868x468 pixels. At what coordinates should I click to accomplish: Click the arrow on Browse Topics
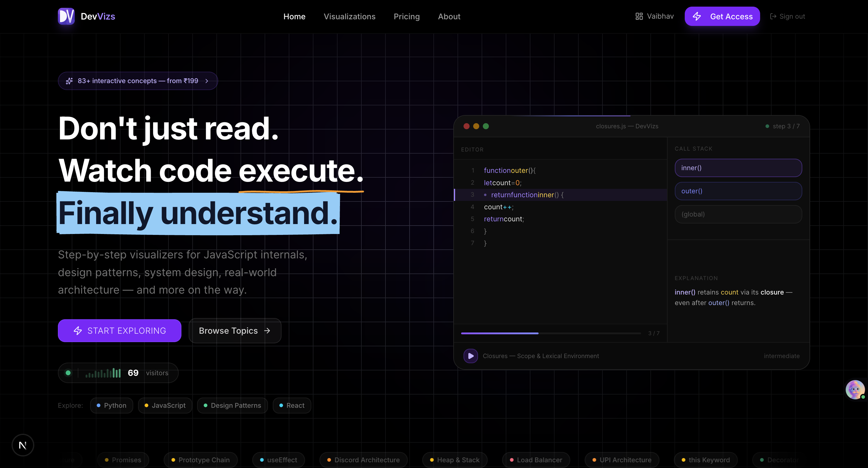(267, 331)
